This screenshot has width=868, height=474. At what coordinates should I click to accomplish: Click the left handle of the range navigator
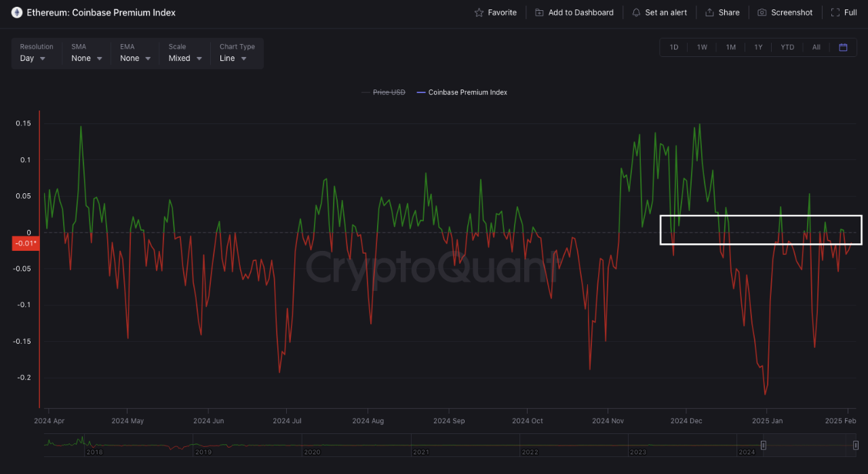point(763,445)
